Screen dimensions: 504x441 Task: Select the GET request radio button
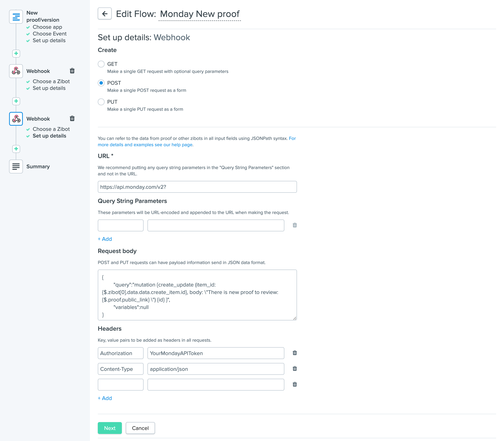[x=101, y=64]
